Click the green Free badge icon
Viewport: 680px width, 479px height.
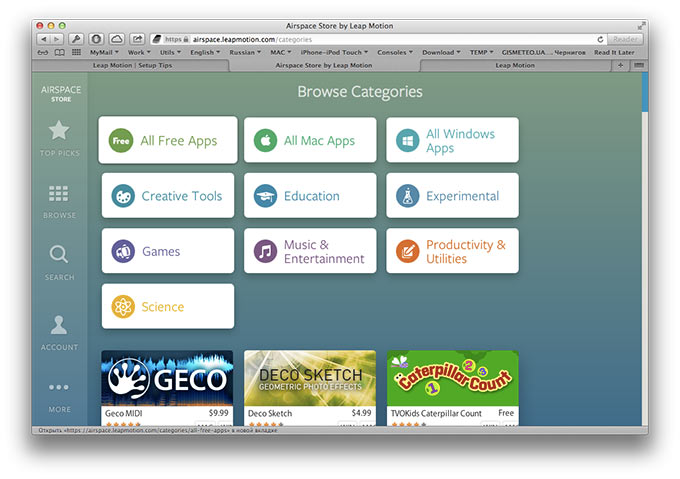click(x=121, y=140)
